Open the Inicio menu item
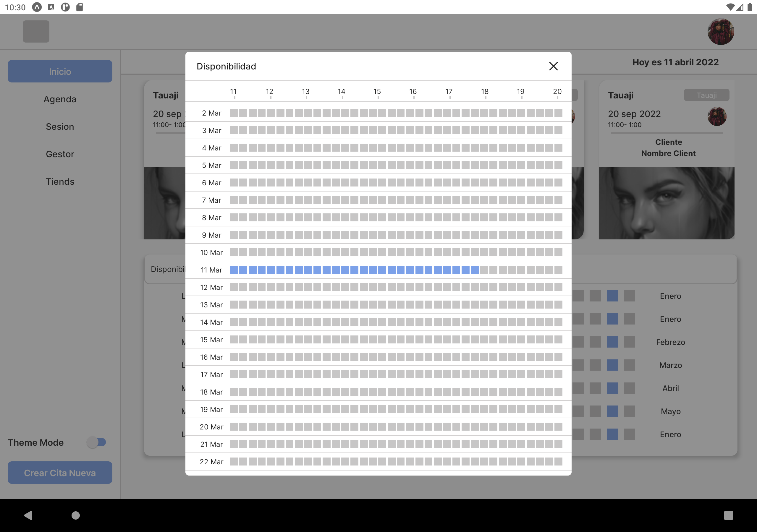 pyautogui.click(x=60, y=72)
